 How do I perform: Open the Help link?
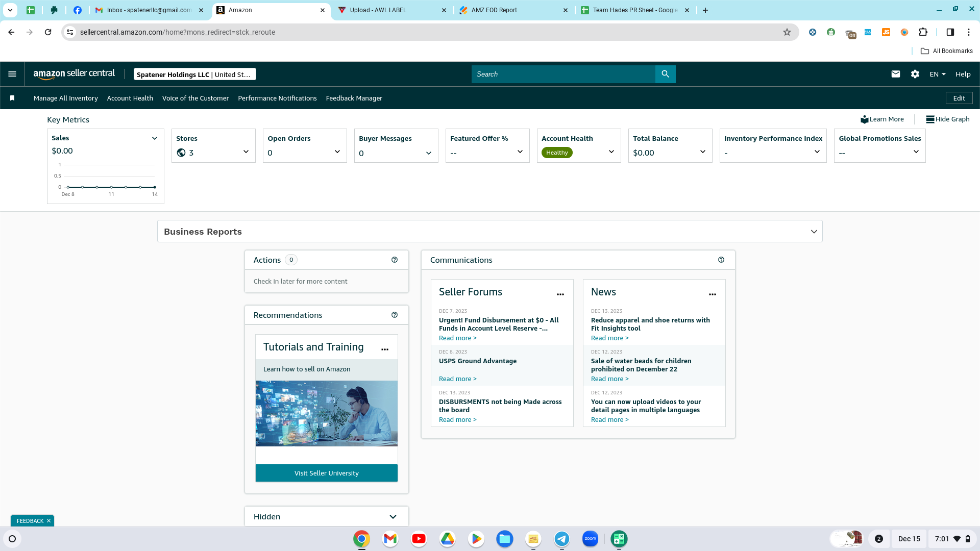pyautogui.click(x=963, y=74)
